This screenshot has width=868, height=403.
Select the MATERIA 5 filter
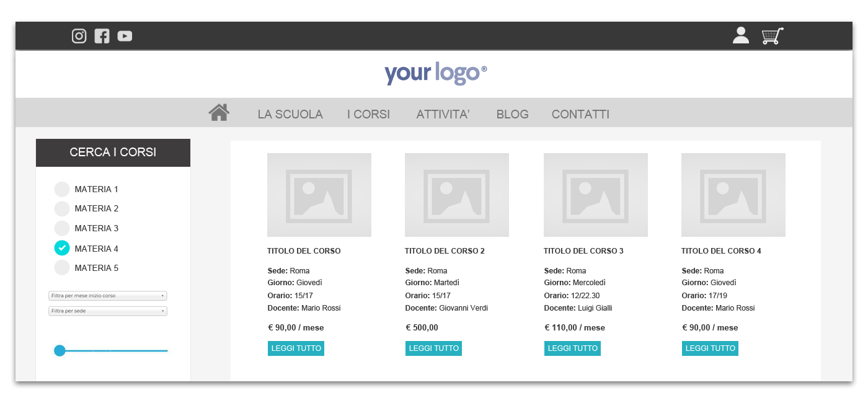coord(62,268)
